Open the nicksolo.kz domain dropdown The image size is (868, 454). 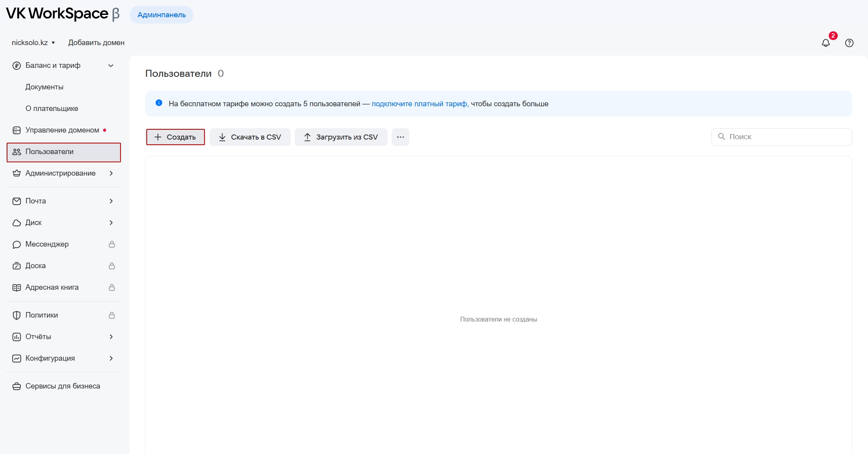(33, 43)
